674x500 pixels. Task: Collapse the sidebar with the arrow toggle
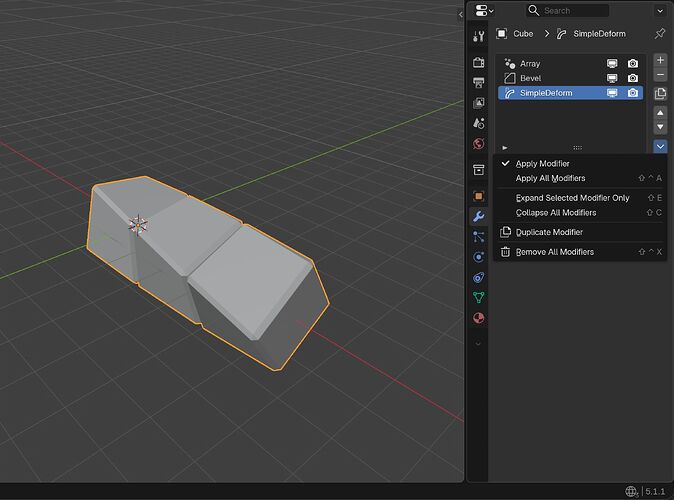click(460, 15)
